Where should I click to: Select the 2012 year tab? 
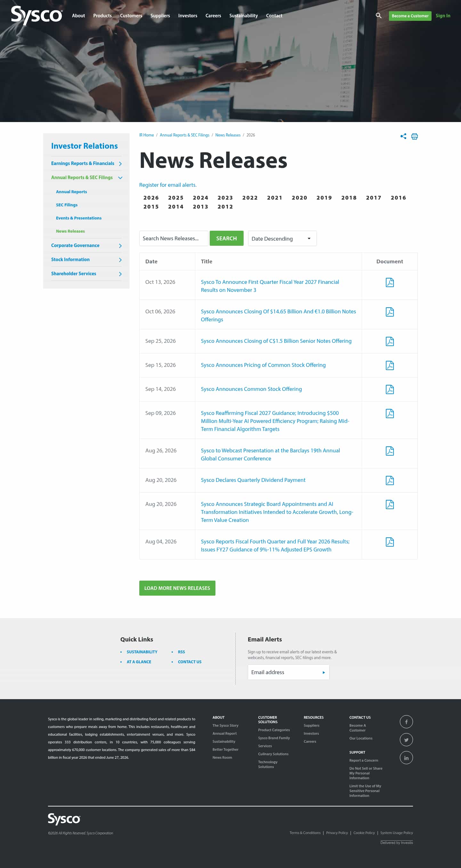point(225,207)
